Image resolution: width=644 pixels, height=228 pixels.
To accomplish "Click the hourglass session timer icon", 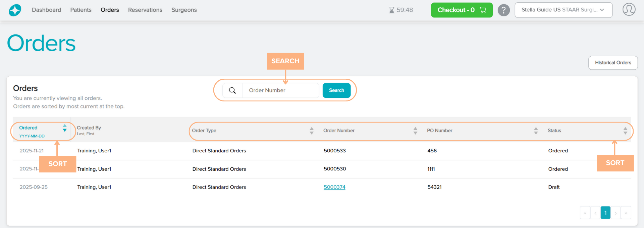I will point(391,10).
